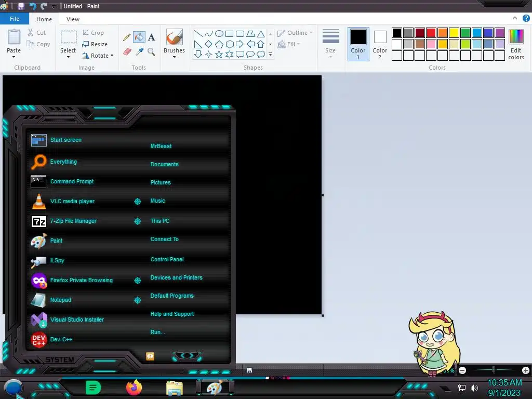Open the Select dropdown arrow
Image resolution: width=532 pixels, height=399 pixels.
[x=68, y=57]
